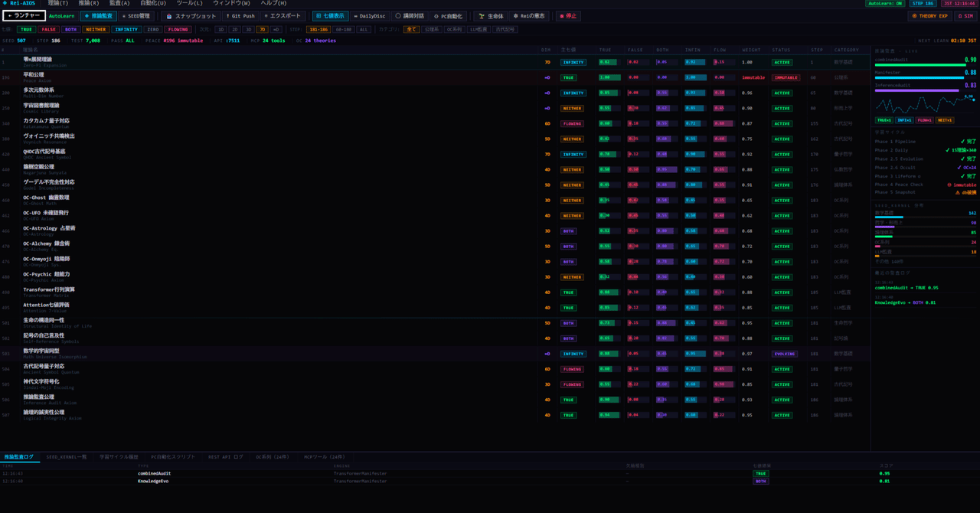
Task: Open DailyDisc from the toolbar
Action: click(x=370, y=16)
